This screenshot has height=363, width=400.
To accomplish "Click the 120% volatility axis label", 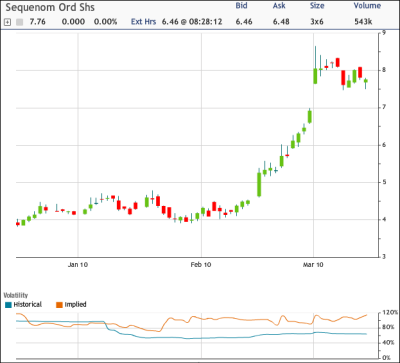I will tap(390, 313).
